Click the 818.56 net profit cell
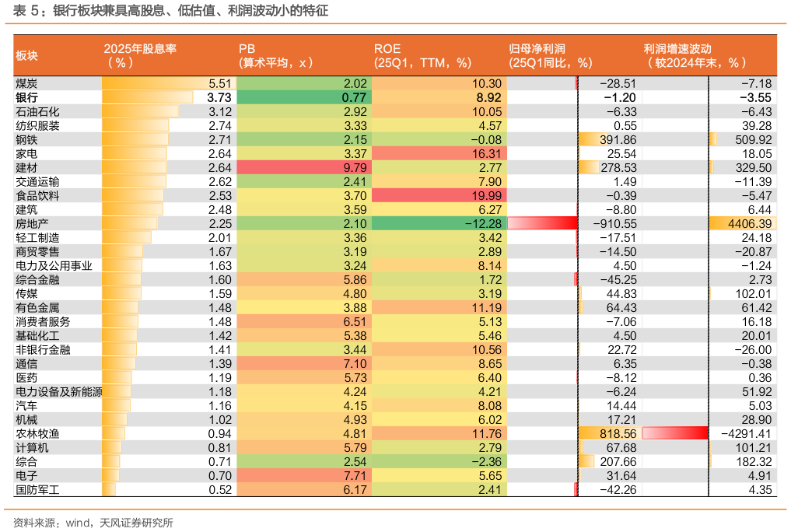The width and height of the screenshot is (791, 532). pos(608,433)
